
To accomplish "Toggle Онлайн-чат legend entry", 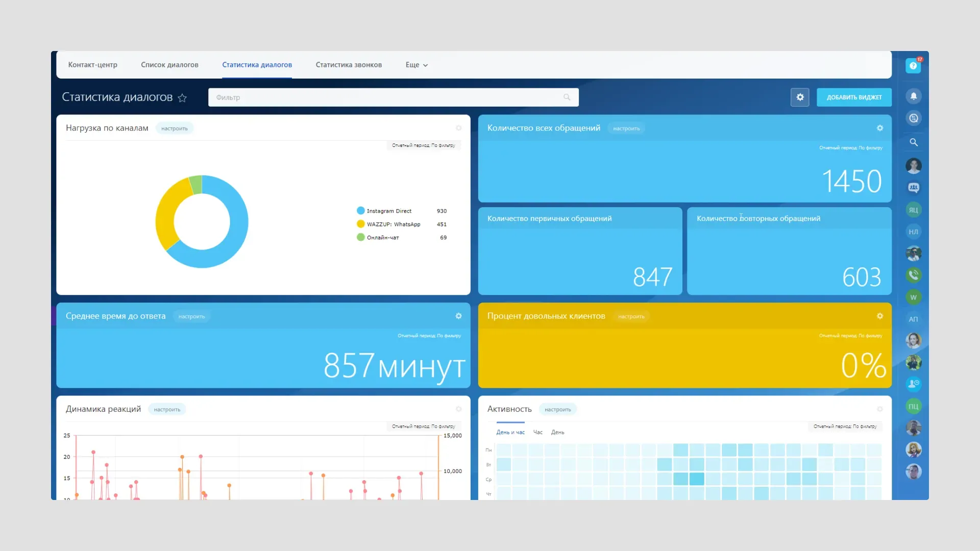I will pyautogui.click(x=382, y=237).
